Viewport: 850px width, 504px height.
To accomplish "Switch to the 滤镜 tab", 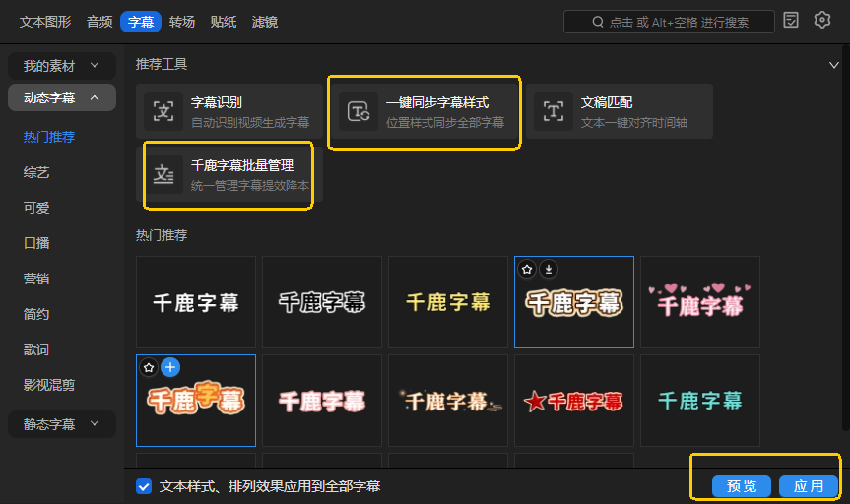I will (x=265, y=22).
